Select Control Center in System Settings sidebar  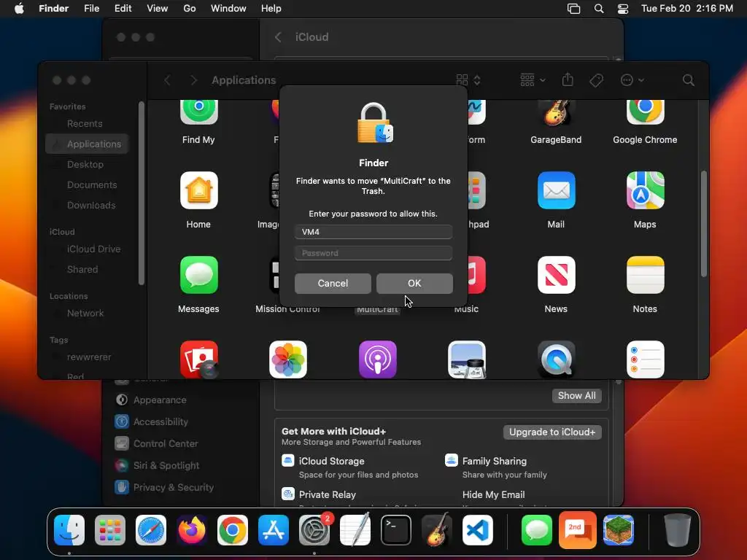[x=157, y=444]
